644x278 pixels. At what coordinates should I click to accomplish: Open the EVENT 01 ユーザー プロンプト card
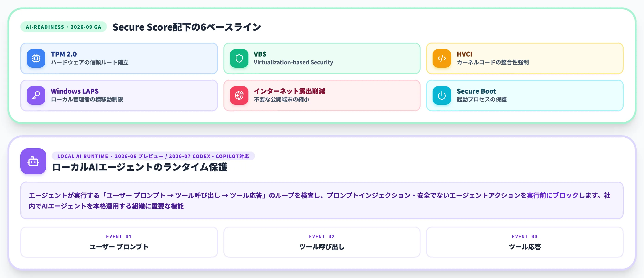(x=119, y=242)
